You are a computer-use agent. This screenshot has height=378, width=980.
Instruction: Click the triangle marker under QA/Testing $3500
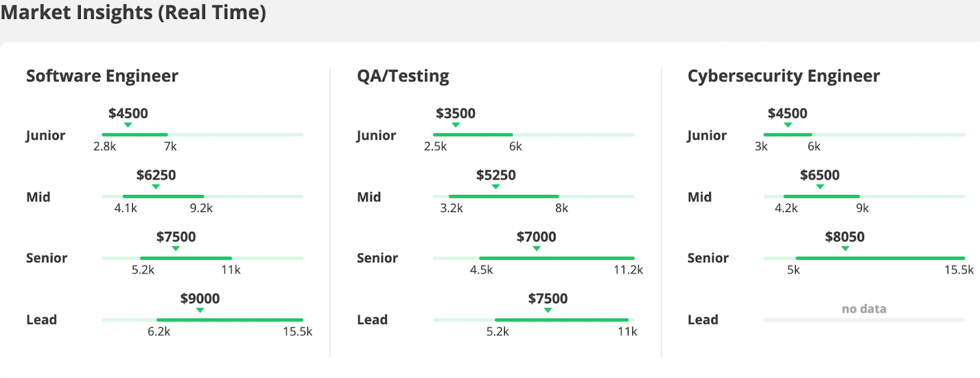456,125
